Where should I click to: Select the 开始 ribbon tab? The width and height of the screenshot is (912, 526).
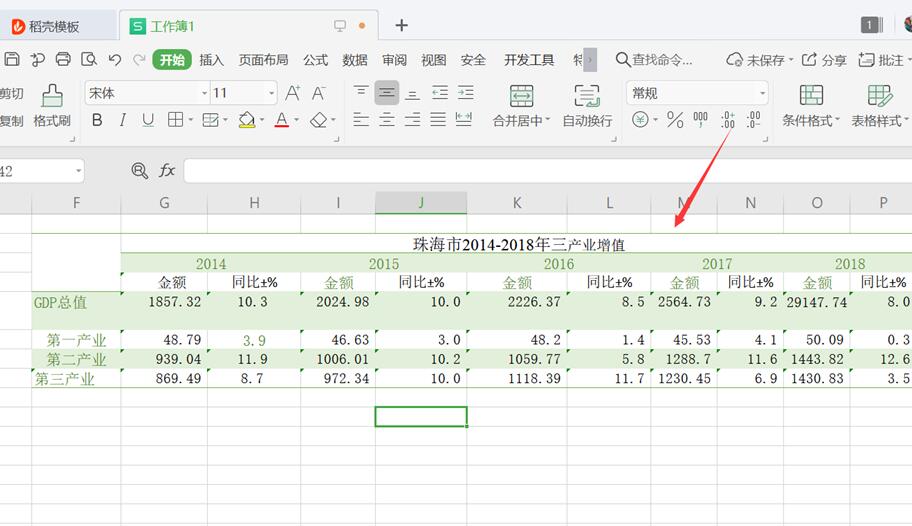(172, 60)
